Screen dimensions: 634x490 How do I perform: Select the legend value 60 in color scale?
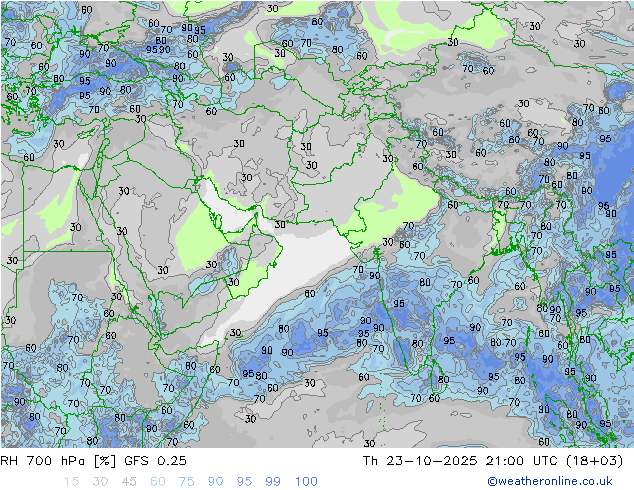pyautogui.click(x=158, y=482)
